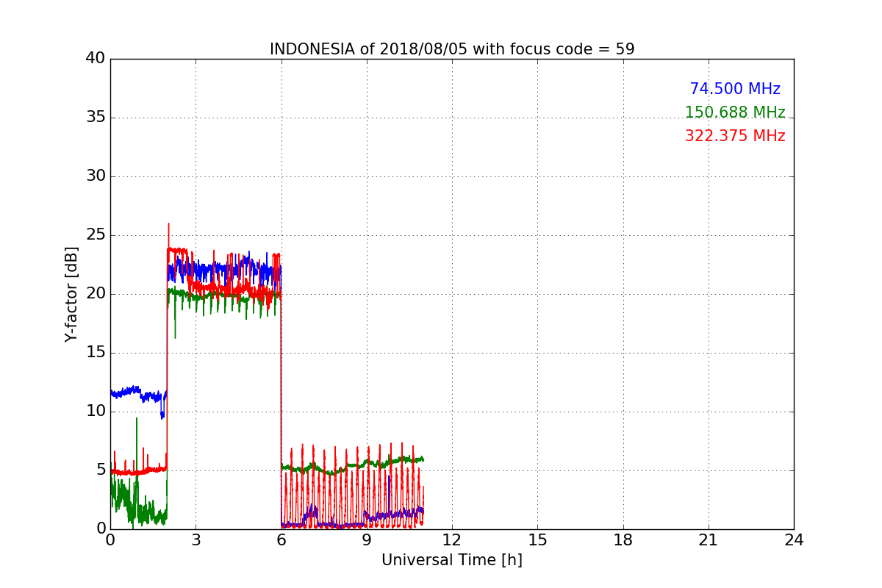Click x-axis tick label 15
882x588 pixels.
(537, 540)
